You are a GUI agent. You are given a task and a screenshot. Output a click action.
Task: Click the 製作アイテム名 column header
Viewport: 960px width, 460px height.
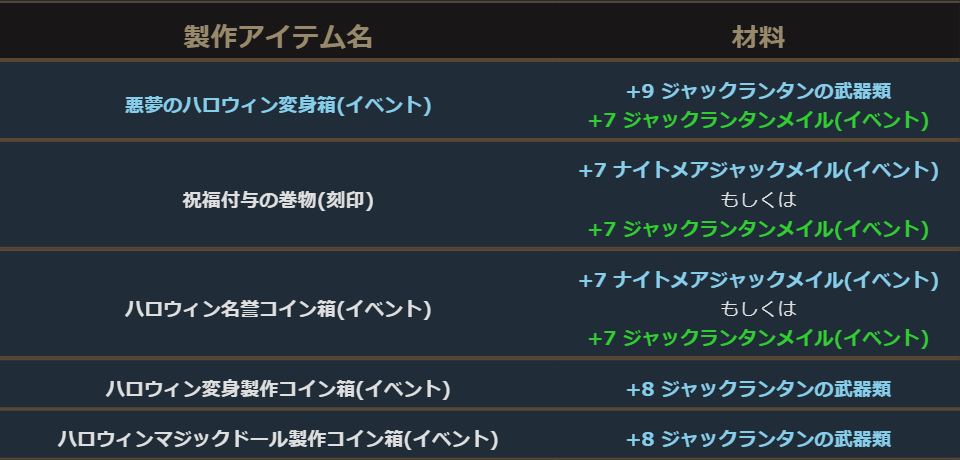[278, 38]
